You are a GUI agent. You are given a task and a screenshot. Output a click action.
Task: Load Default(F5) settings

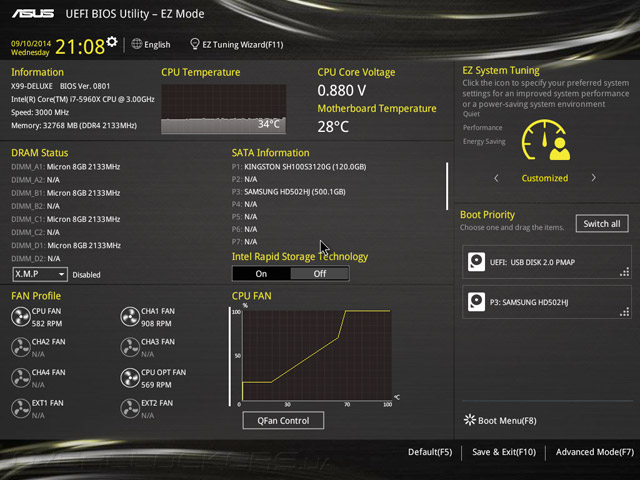[x=430, y=452]
